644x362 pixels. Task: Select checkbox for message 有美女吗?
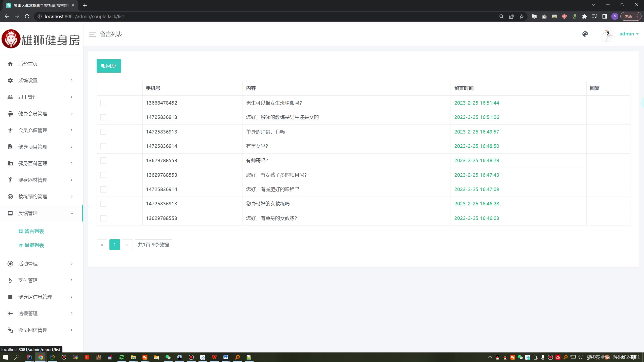(103, 146)
